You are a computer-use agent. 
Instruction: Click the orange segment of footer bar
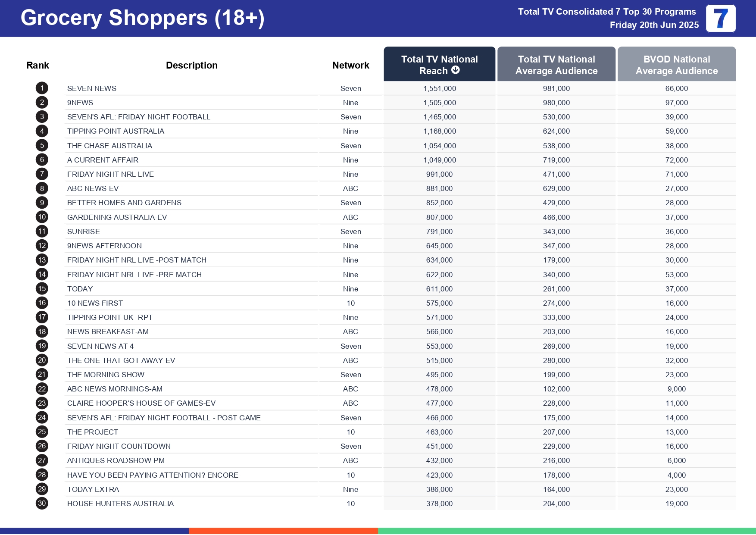(x=283, y=531)
